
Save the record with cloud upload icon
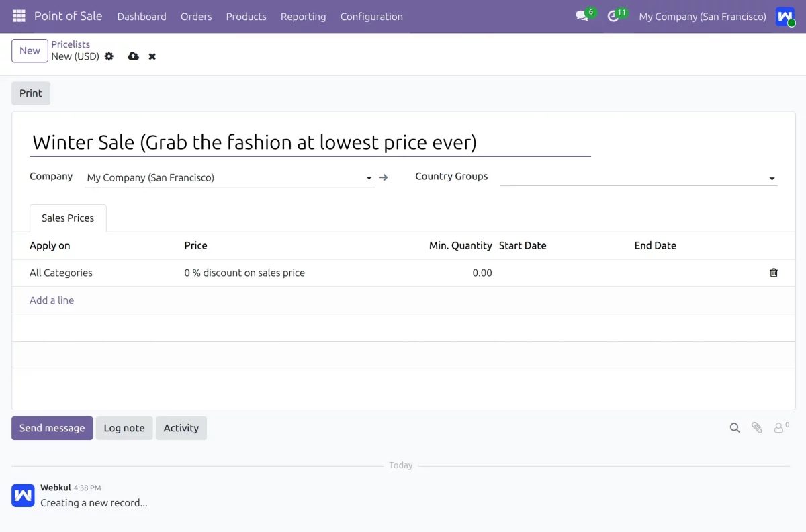pyautogui.click(x=133, y=56)
